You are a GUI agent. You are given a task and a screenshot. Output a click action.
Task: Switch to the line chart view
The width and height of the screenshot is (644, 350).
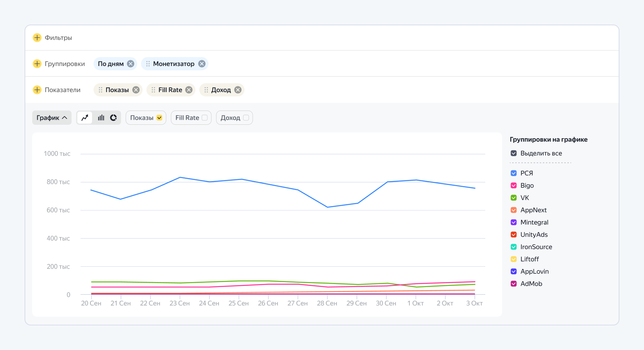(85, 118)
